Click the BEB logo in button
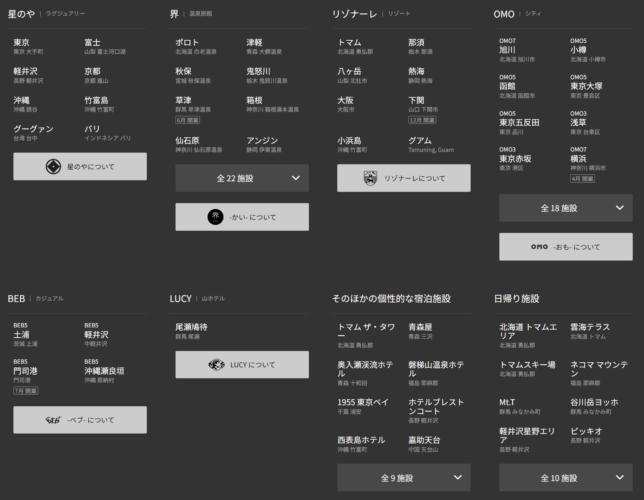 pos(52,420)
